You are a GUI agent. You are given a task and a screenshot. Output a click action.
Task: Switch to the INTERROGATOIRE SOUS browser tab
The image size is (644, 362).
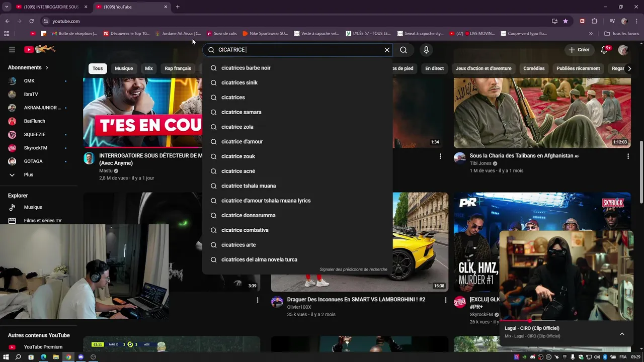point(51,7)
